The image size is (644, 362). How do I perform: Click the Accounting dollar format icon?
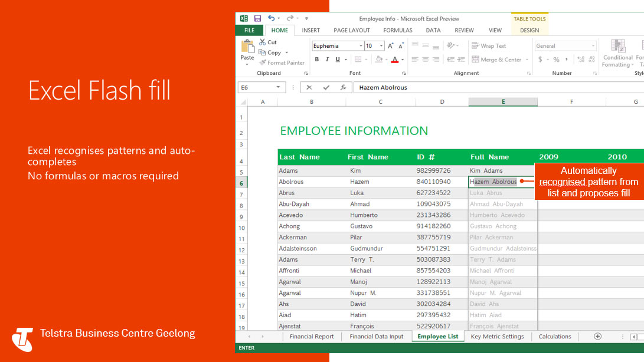pos(540,60)
